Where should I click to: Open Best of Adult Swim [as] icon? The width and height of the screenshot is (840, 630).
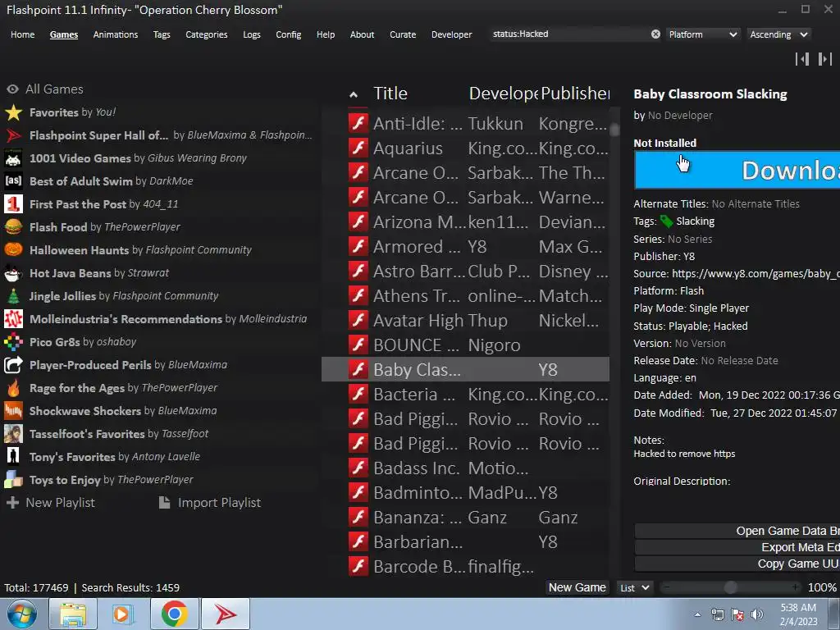pos(13,181)
